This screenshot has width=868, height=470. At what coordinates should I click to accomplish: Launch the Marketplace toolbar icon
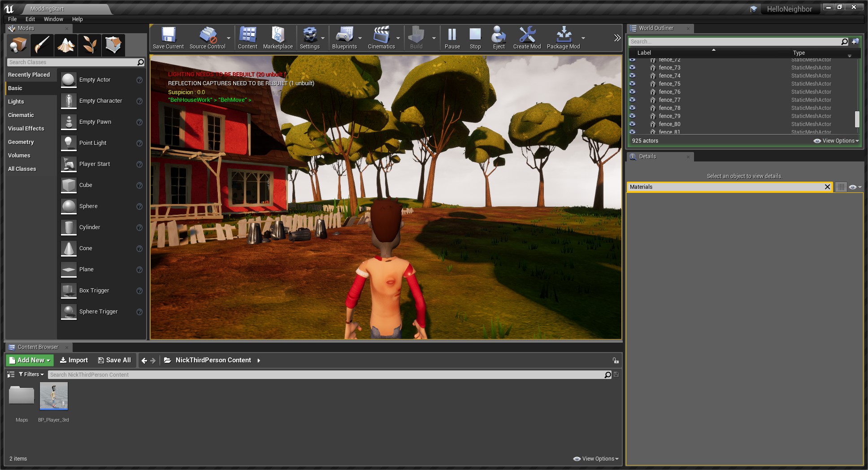point(278,38)
